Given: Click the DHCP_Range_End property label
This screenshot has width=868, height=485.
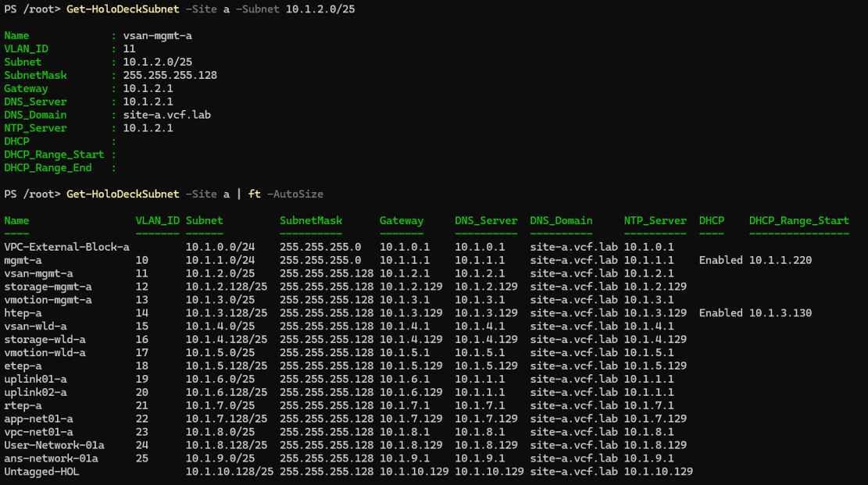Looking at the screenshot, I should coord(48,168).
